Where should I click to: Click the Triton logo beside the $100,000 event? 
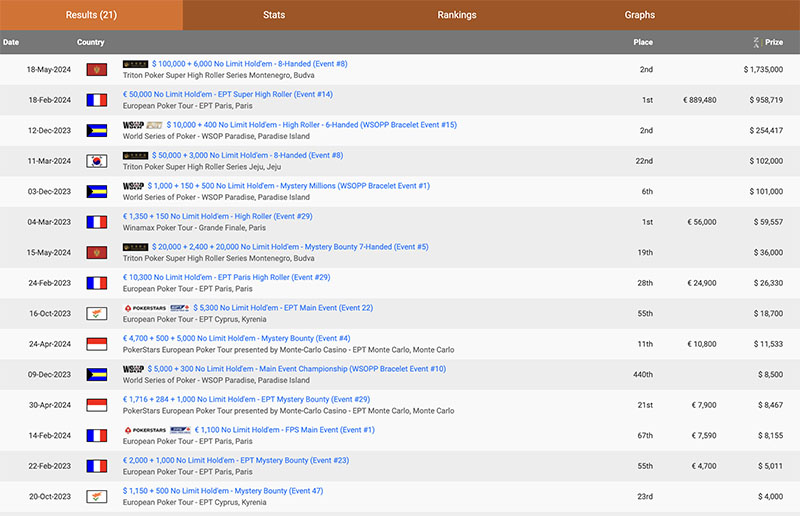[x=135, y=64]
